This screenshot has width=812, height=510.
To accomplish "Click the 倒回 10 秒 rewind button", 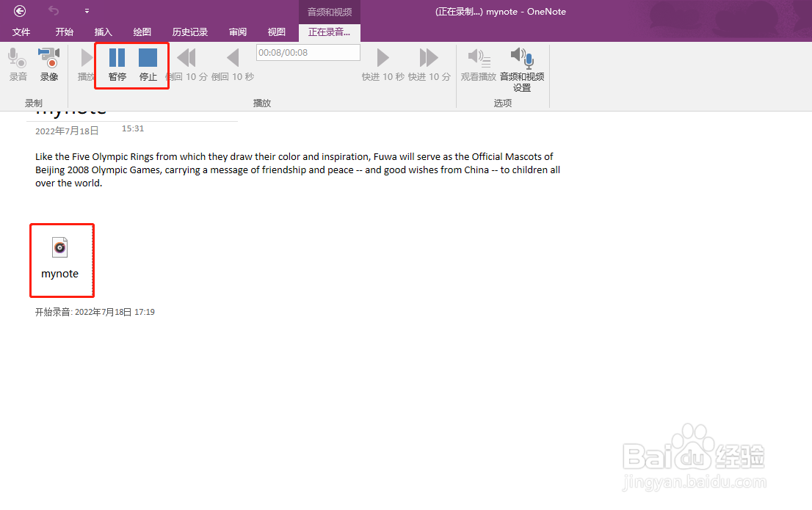I will (x=233, y=65).
